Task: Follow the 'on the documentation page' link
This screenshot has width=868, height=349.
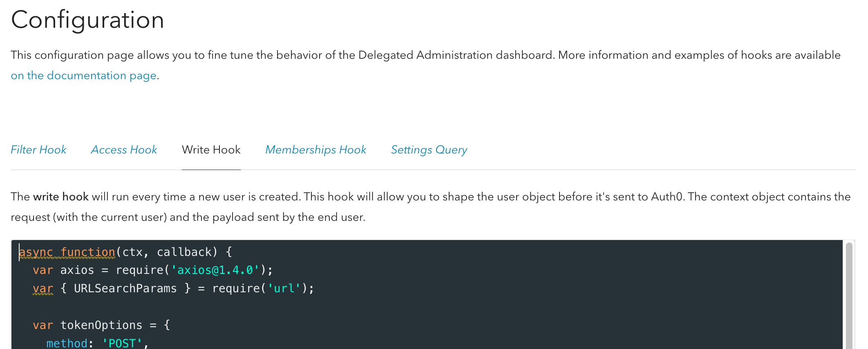Action: (83, 76)
